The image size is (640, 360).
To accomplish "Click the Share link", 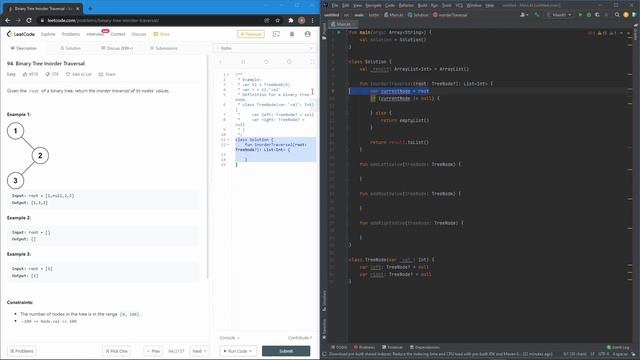I will coord(107,74).
